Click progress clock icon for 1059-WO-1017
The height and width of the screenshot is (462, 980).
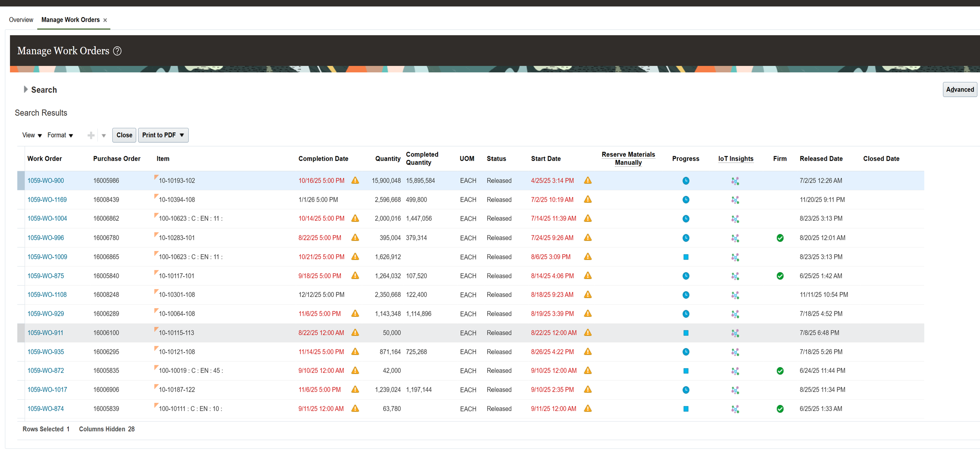tap(686, 390)
